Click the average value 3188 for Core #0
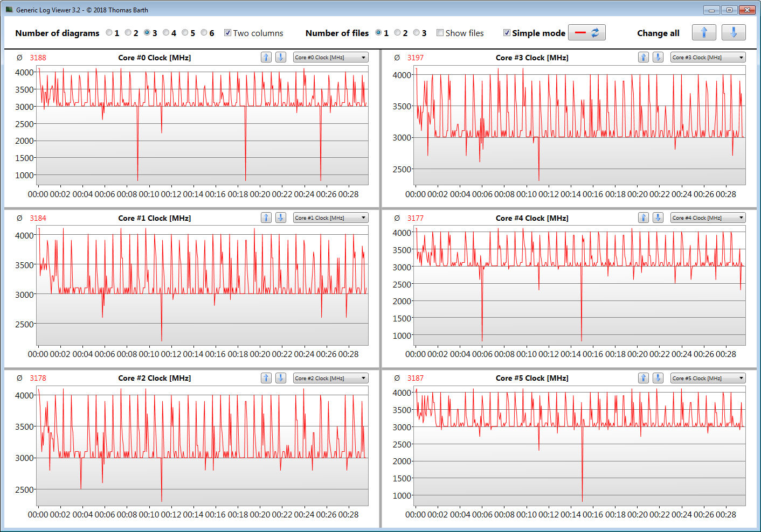Image resolution: width=761 pixels, height=532 pixels. coord(38,58)
